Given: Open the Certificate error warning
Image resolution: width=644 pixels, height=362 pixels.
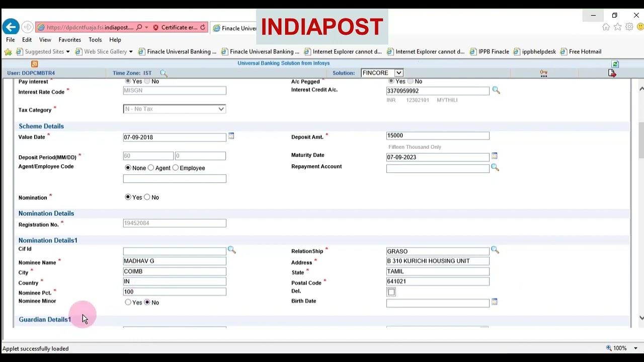Looking at the screenshot, I should pos(175,28).
